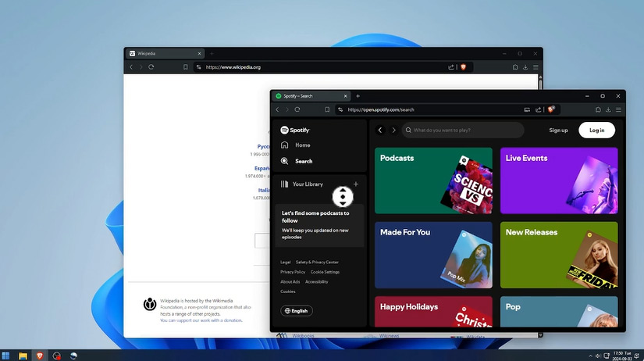Click the Sign up button in Spotify
The height and width of the screenshot is (361, 644).
click(558, 130)
